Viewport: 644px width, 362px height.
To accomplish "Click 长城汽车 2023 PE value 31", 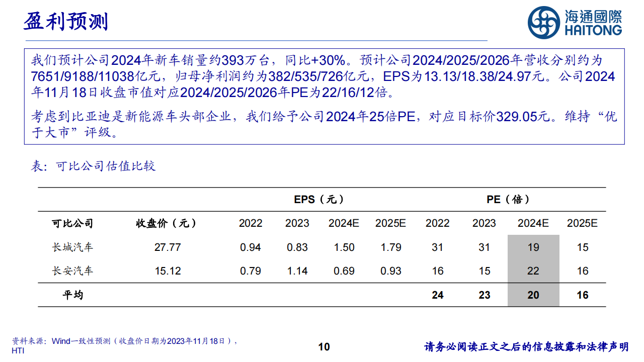I will click(x=485, y=247).
